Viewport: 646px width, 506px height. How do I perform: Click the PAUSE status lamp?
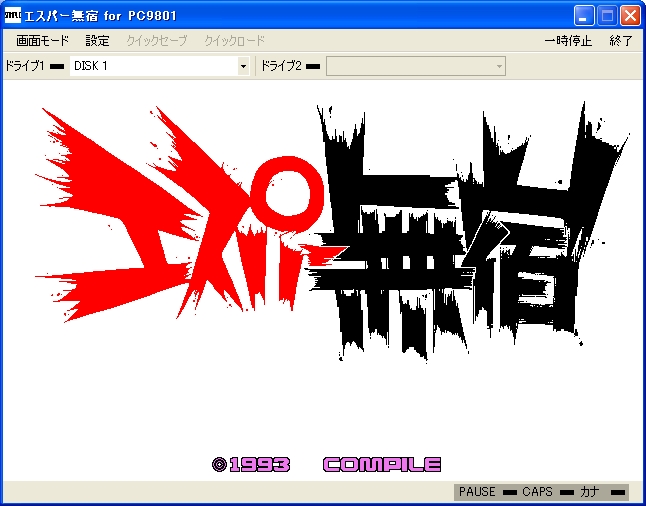tap(510, 492)
